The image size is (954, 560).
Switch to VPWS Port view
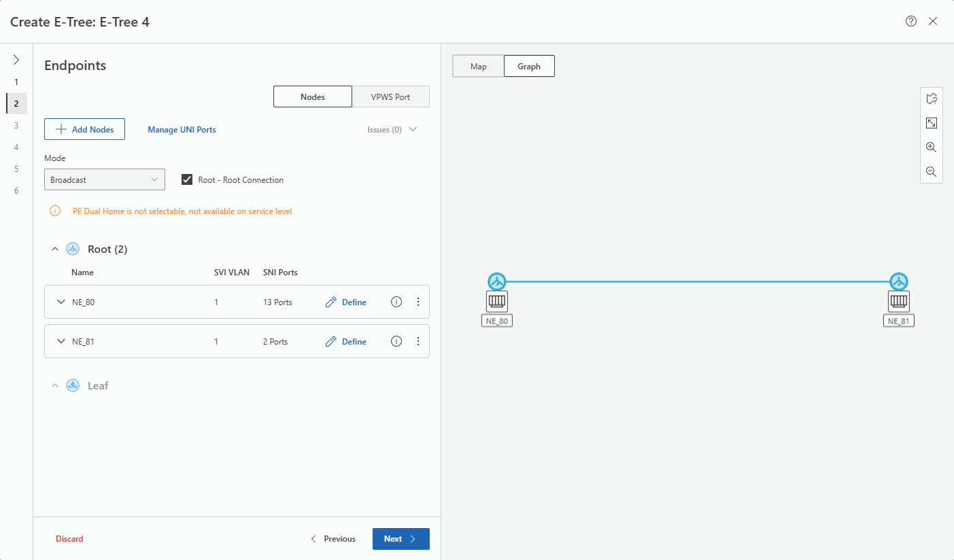[390, 97]
